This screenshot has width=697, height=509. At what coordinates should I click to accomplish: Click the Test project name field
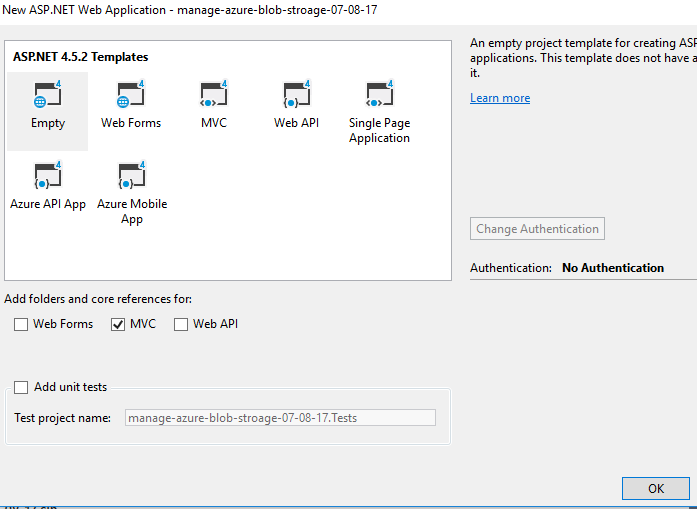(x=280, y=418)
